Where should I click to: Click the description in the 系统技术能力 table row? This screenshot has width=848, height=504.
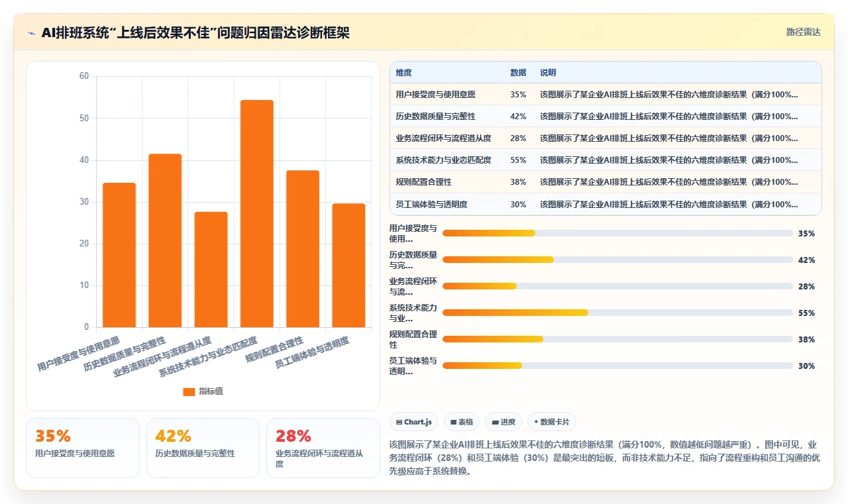669,160
